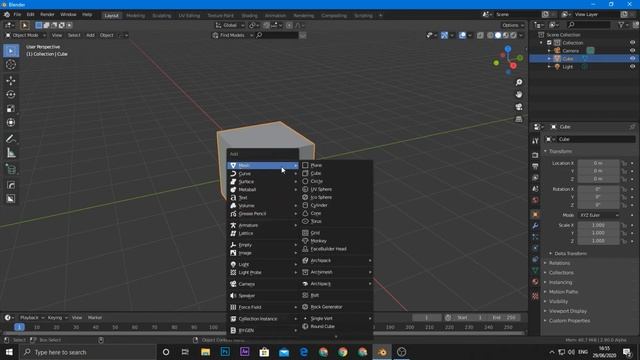
Task: Toggle visibility eye for Light
Action: (x=632, y=67)
